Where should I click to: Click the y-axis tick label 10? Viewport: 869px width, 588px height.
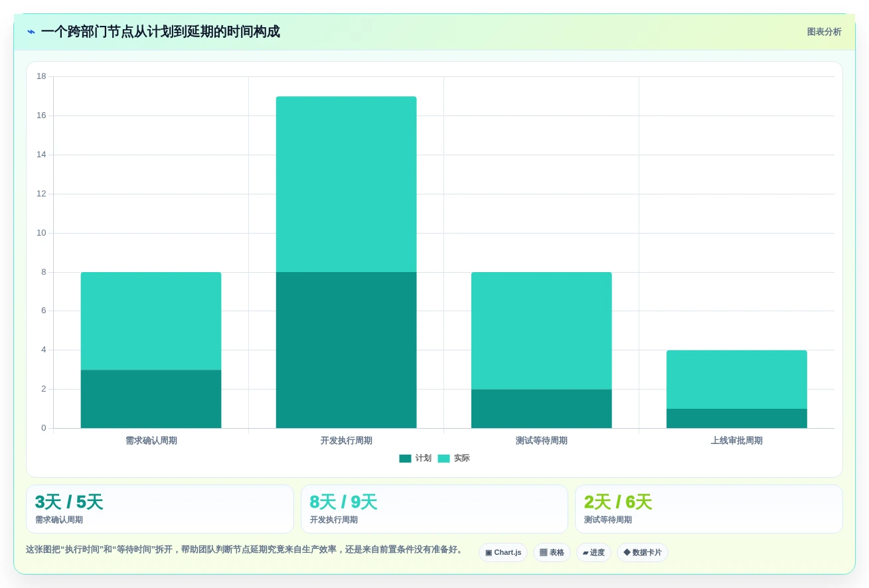coord(41,233)
